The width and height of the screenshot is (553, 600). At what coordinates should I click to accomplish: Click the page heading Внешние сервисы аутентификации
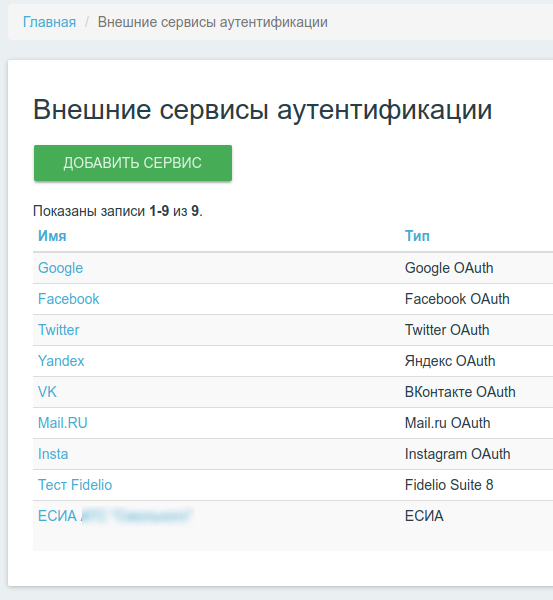pos(263,110)
